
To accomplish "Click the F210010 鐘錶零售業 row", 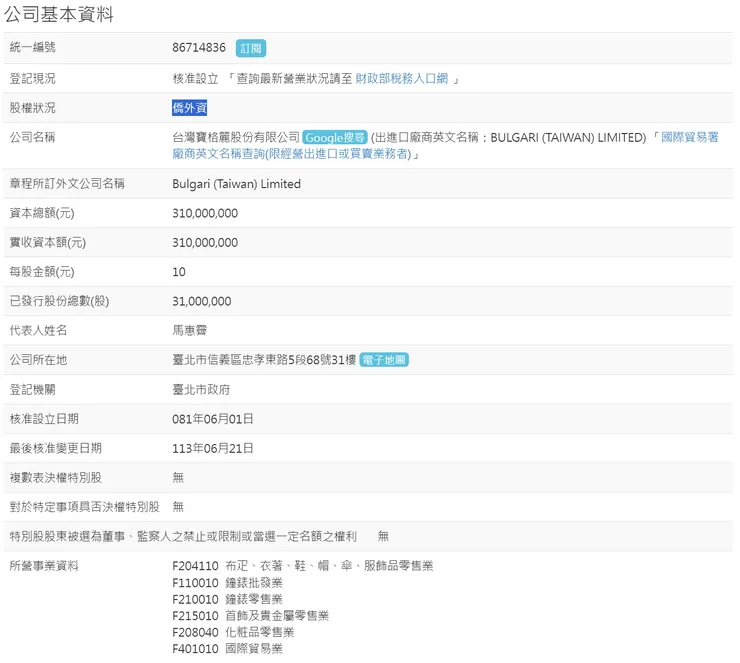I will click(x=227, y=599).
